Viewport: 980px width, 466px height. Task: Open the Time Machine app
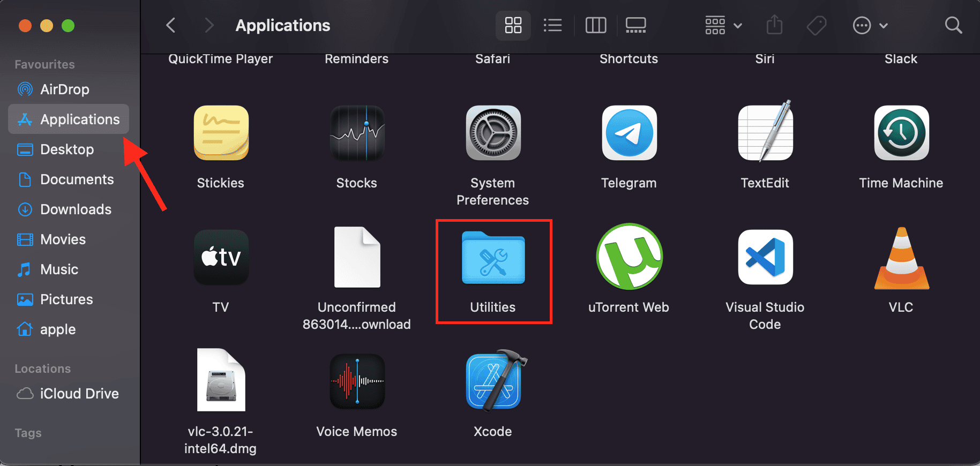(901, 133)
